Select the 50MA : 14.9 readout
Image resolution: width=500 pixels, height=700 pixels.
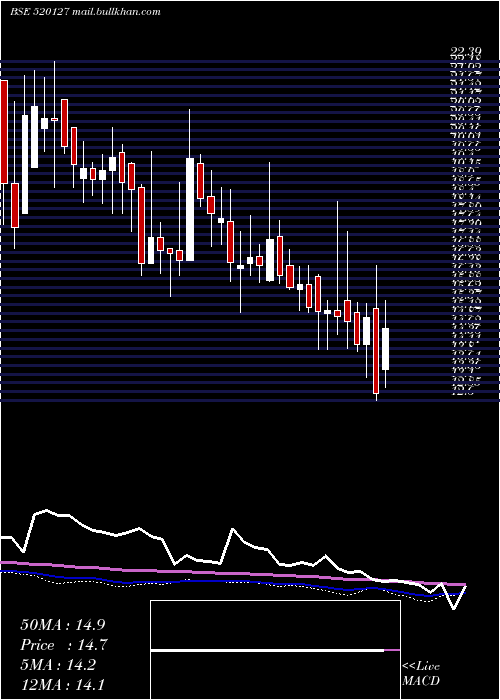tap(63, 625)
